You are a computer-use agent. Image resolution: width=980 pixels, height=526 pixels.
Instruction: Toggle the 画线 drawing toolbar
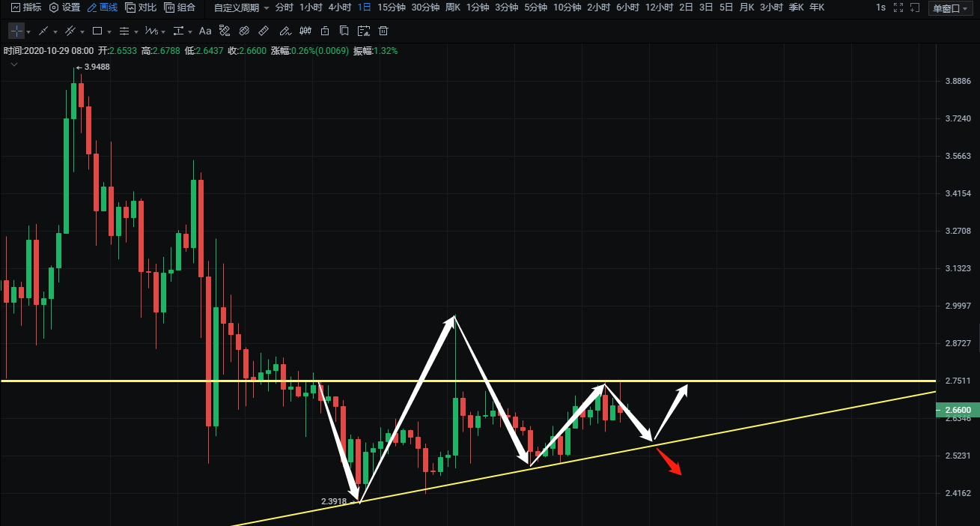pyautogui.click(x=102, y=7)
